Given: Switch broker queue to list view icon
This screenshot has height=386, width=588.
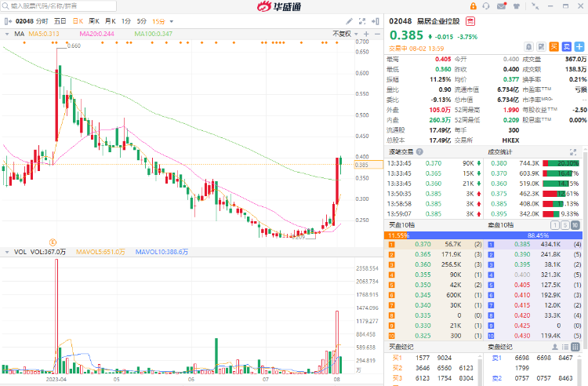Looking at the screenshot, I should click(565, 347).
